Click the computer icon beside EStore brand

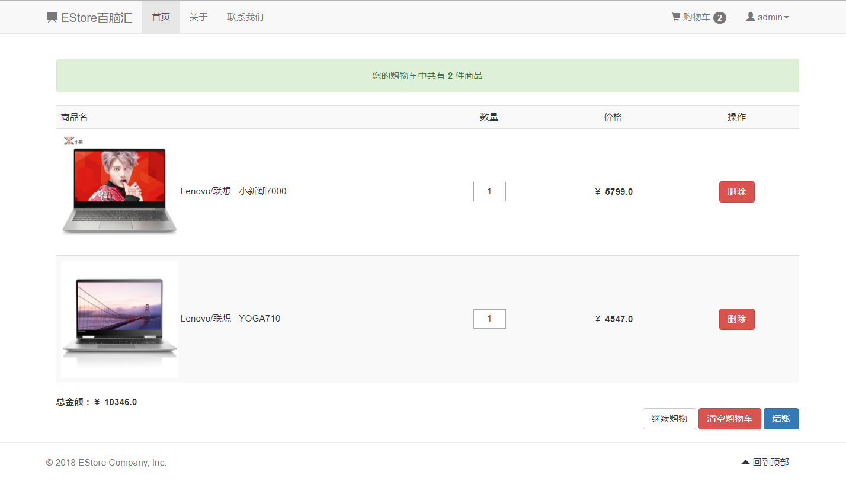52,17
